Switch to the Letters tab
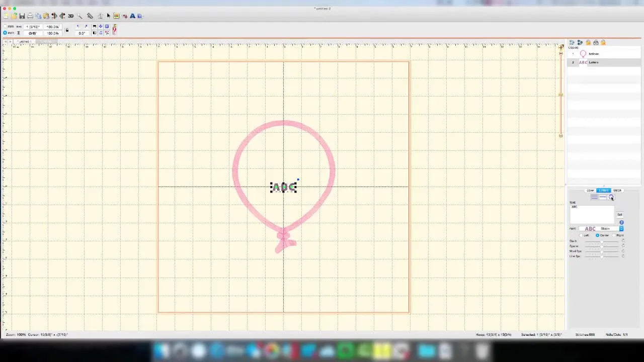The image size is (644, 362). tap(604, 191)
